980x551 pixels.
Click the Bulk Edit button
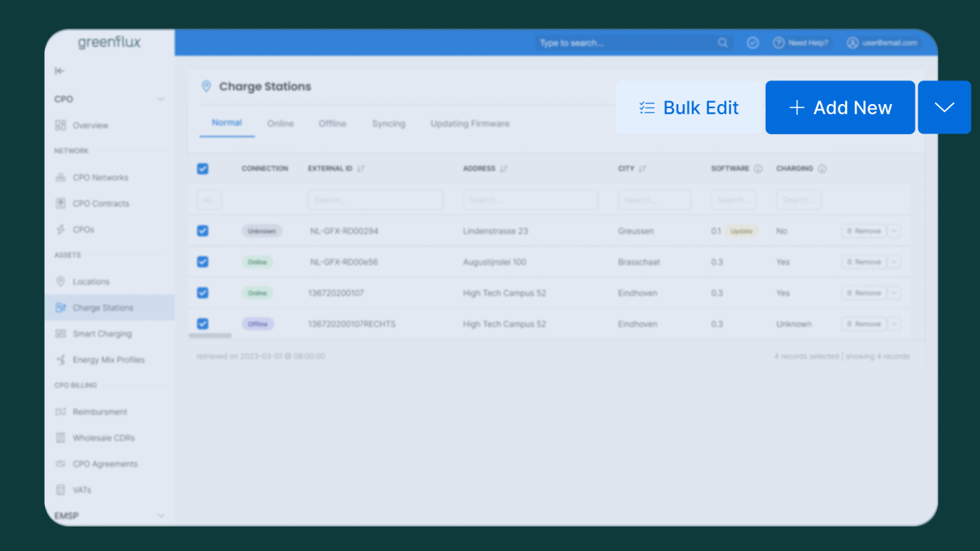(x=689, y=107)
